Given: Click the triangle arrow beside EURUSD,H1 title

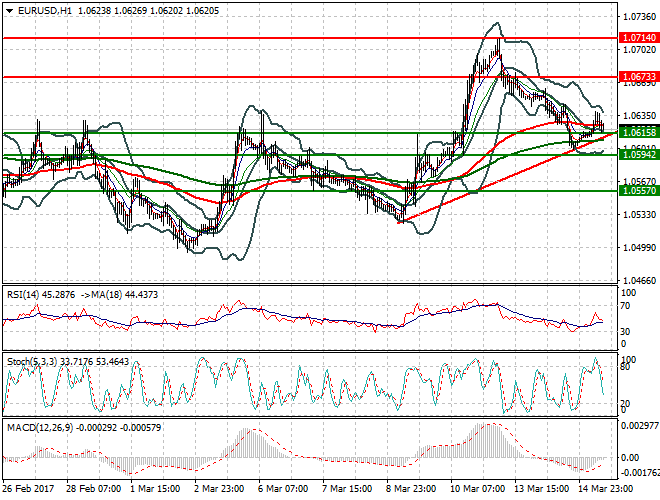Looking at the screenshot, I should pos(8,8).
